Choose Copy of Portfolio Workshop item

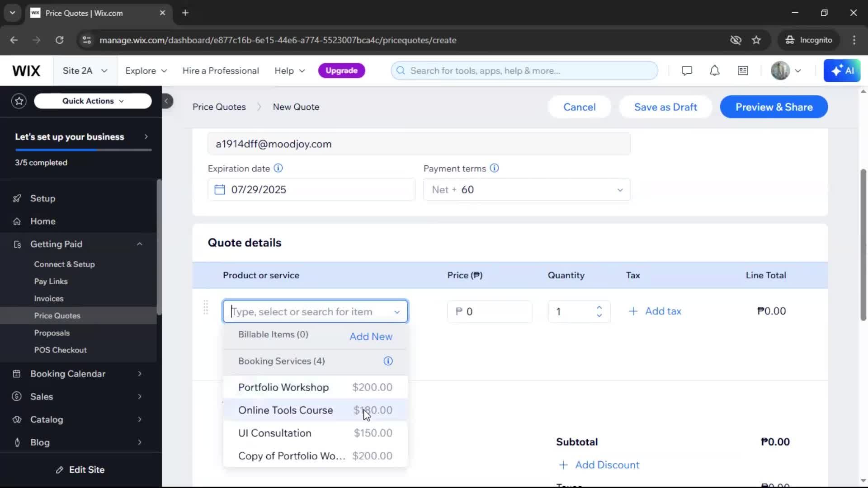pos(315,456)
